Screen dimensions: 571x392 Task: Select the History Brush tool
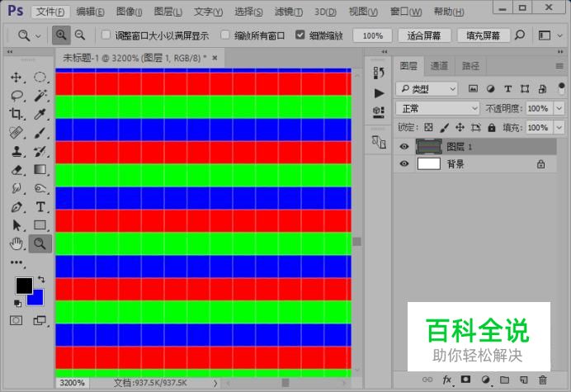click(40, 151)
